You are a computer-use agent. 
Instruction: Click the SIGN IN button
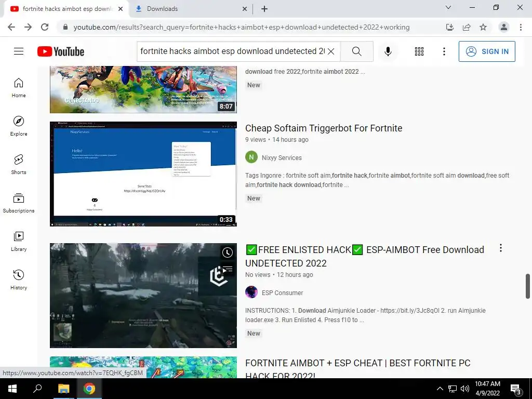pyautogui.click(x=487, y=51)
